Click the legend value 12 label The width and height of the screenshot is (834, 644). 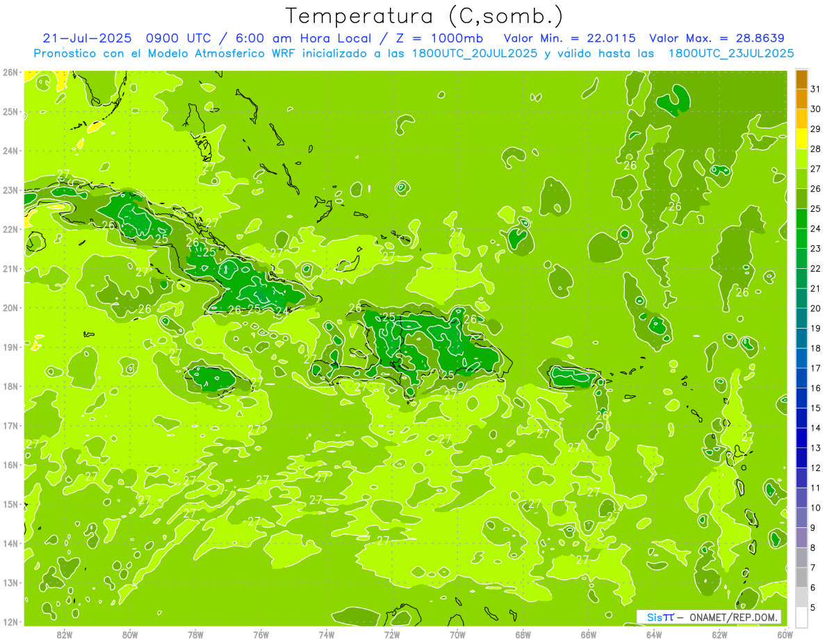(816, 468)
